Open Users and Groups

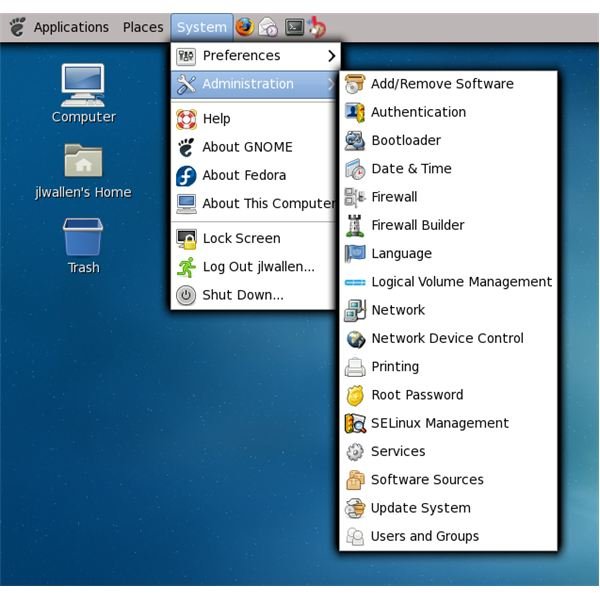pos(448,536)
